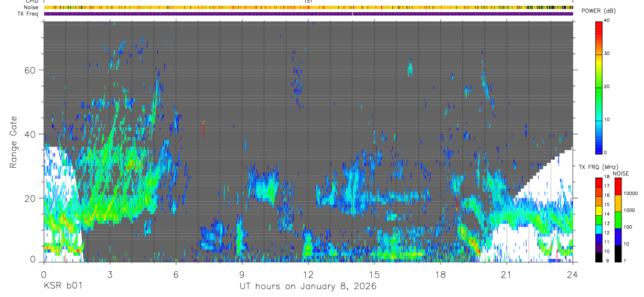Image resolution: width=644 pixels, height=297 pixels.
Task: Click the 'Noise' strip label at the top left
Action: (31, 7)
